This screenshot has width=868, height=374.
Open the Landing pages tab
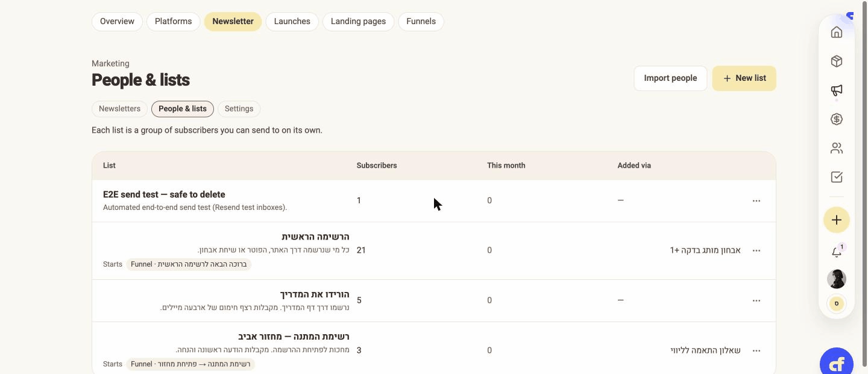(358, 22)
